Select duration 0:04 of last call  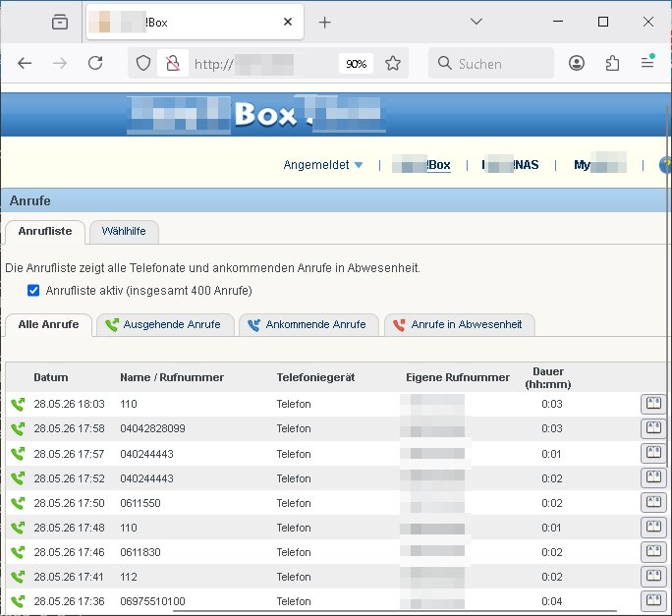[551, 601]
